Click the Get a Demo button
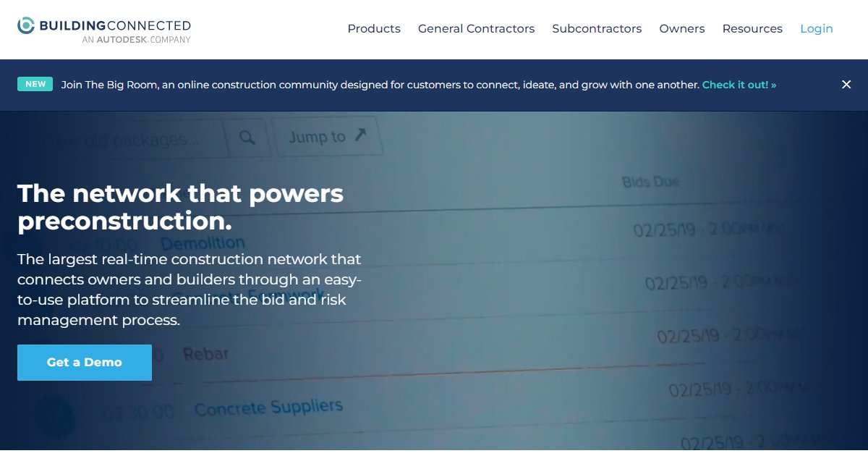This screenshot has width=868, height=456. 85,363
